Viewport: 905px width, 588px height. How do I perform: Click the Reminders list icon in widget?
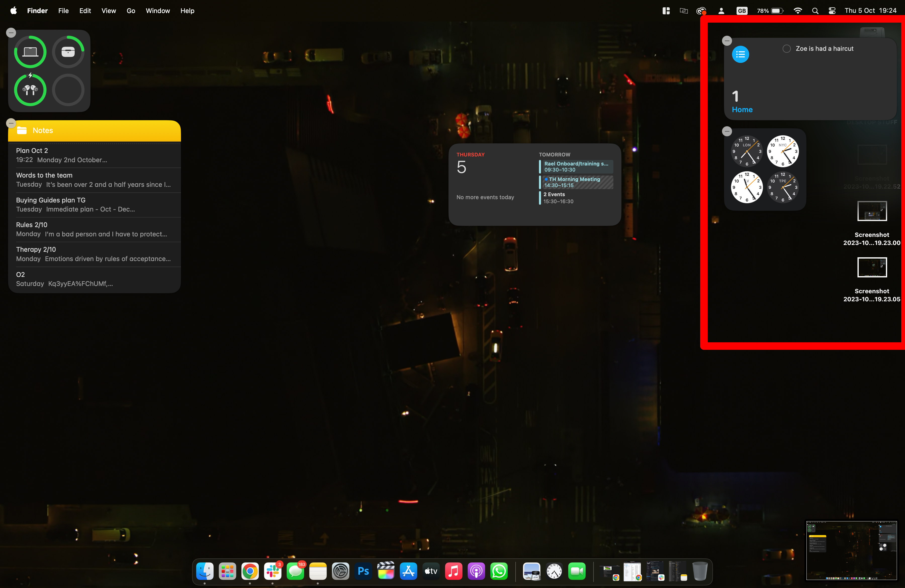click(x=740, y=54)
